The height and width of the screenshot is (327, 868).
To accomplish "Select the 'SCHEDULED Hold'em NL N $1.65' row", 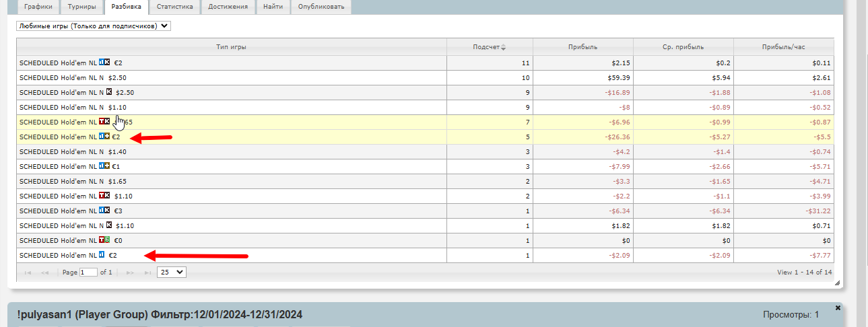I will 425,181.
